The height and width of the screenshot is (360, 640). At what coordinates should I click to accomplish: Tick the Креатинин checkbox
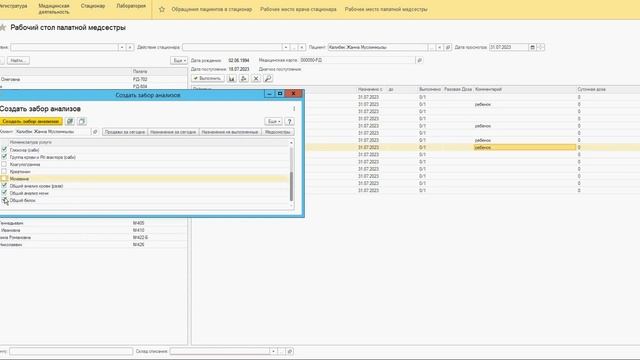tap(4, 171)
